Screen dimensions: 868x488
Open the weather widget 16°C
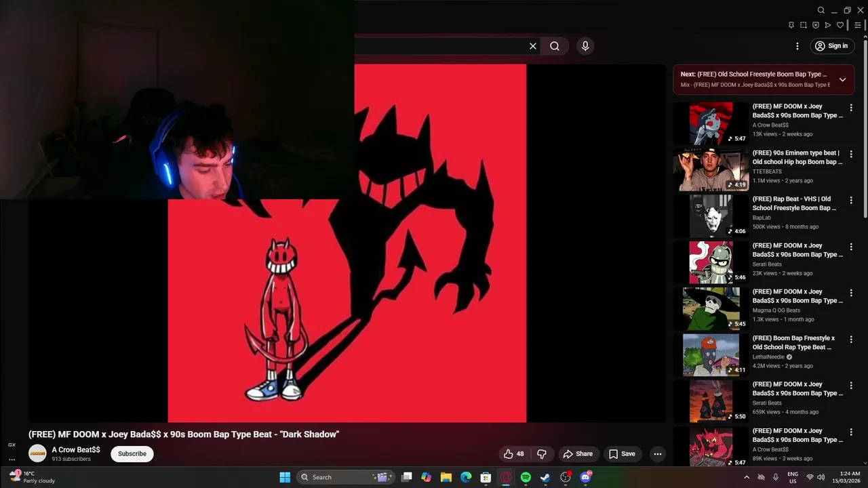31,477
